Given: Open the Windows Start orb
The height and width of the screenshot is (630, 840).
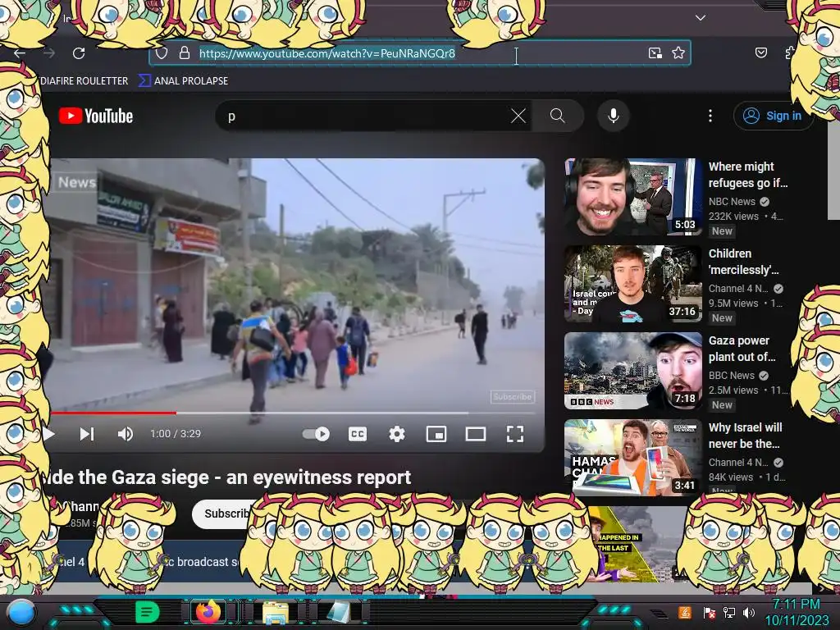Looking at the screenshot, I should click(21, 612).
